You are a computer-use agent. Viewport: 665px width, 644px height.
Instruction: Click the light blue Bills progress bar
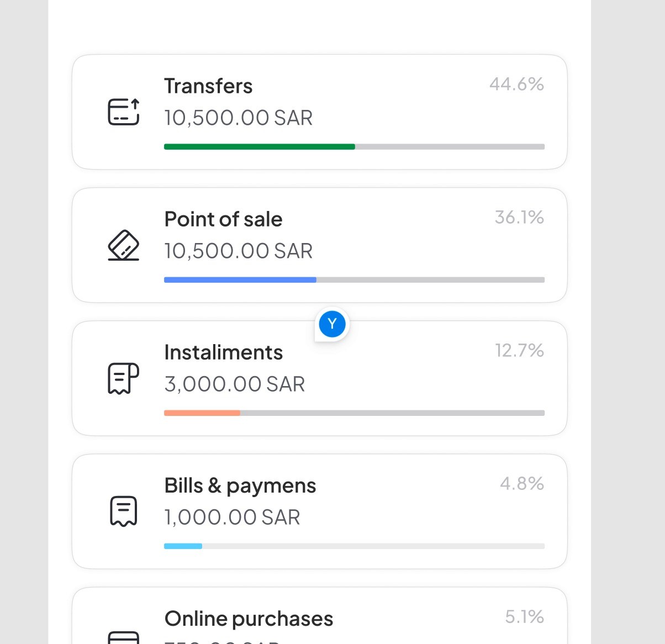tap(183, 546)
